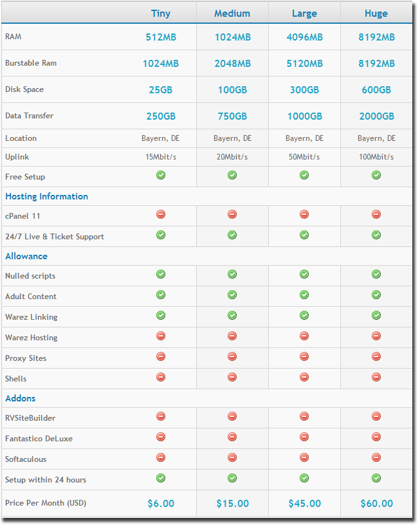The width and height of the screenshot is (420, 532).
Task: Click green check for Huge 24/7 Support
Action: (x=376, y=235)
